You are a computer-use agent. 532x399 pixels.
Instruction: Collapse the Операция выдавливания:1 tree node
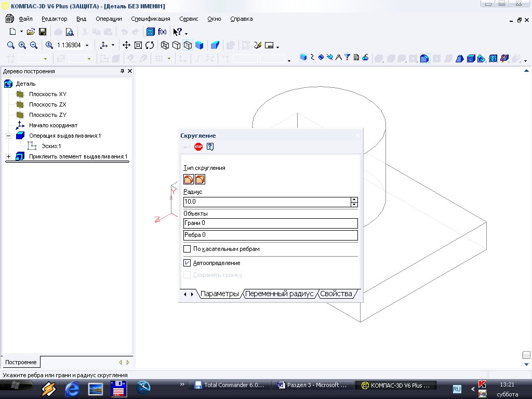[8, 136]
